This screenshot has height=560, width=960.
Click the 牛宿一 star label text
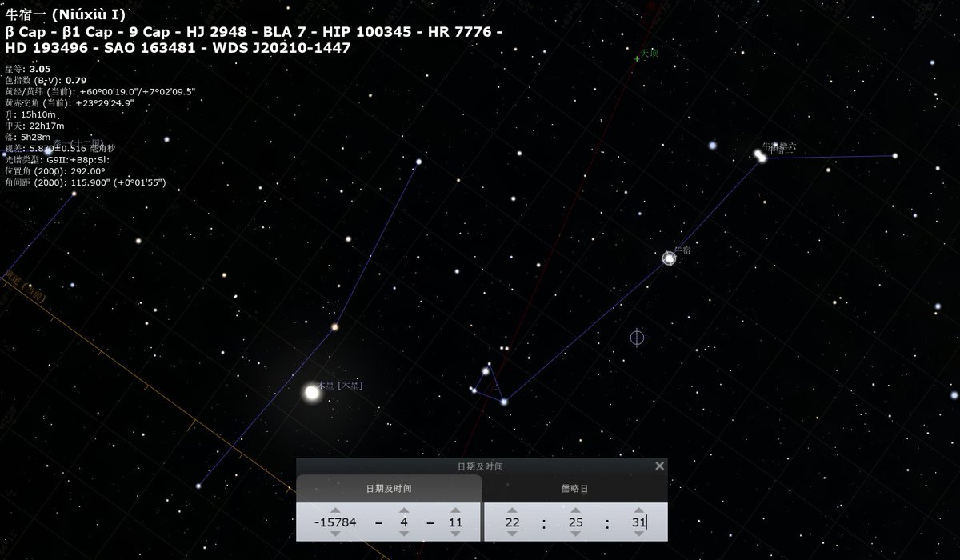[x=686, y=250]
